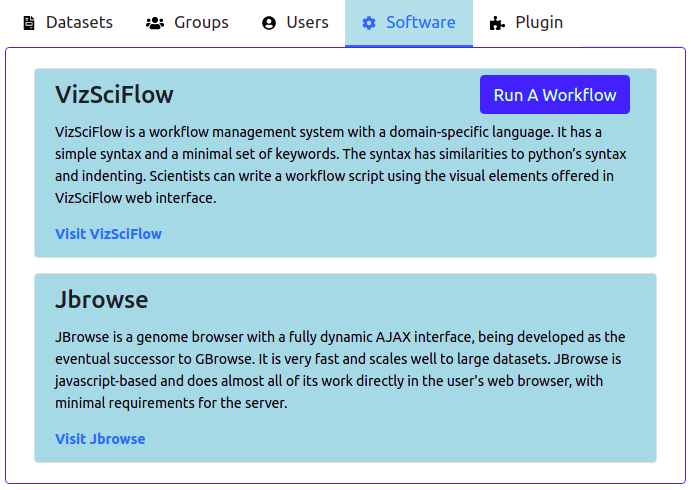Click the JBrowse genome browser description
The width and height of the screenshot is (691, 490).
(x=340, y=370)
